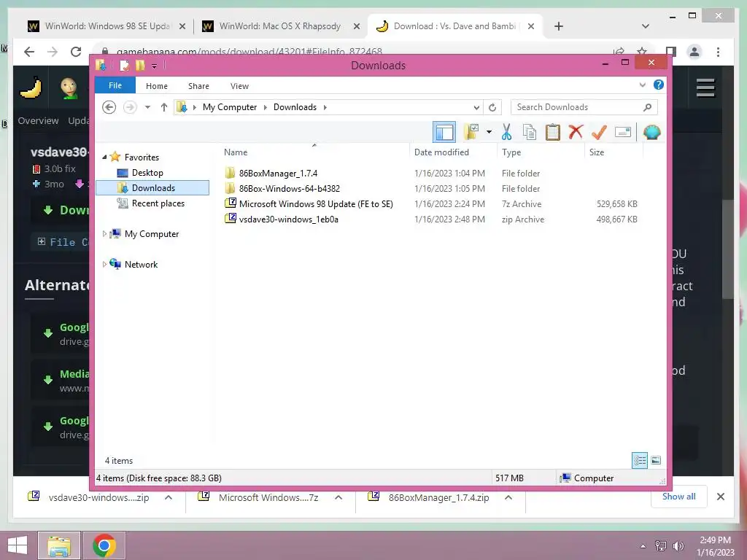Toggle the preview pane layout button

point(444,132)
